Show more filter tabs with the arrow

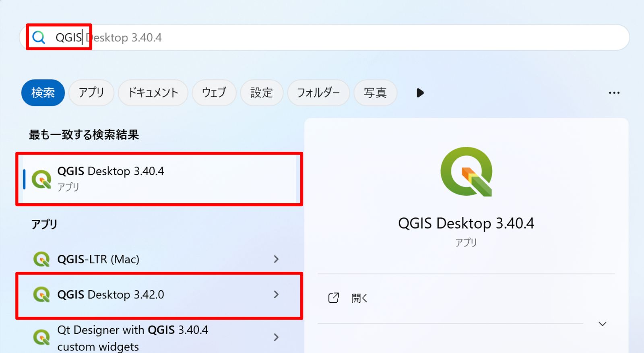click(420, 93)
